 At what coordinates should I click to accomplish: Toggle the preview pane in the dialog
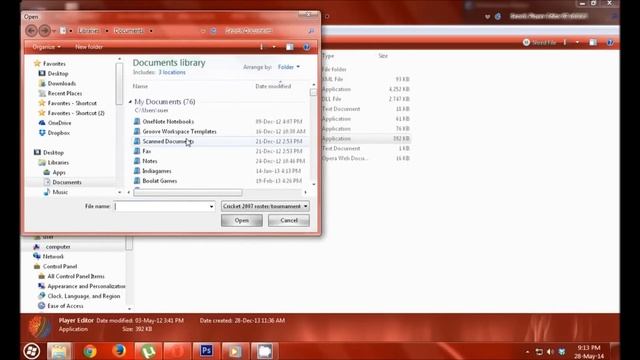click(289, 47)
